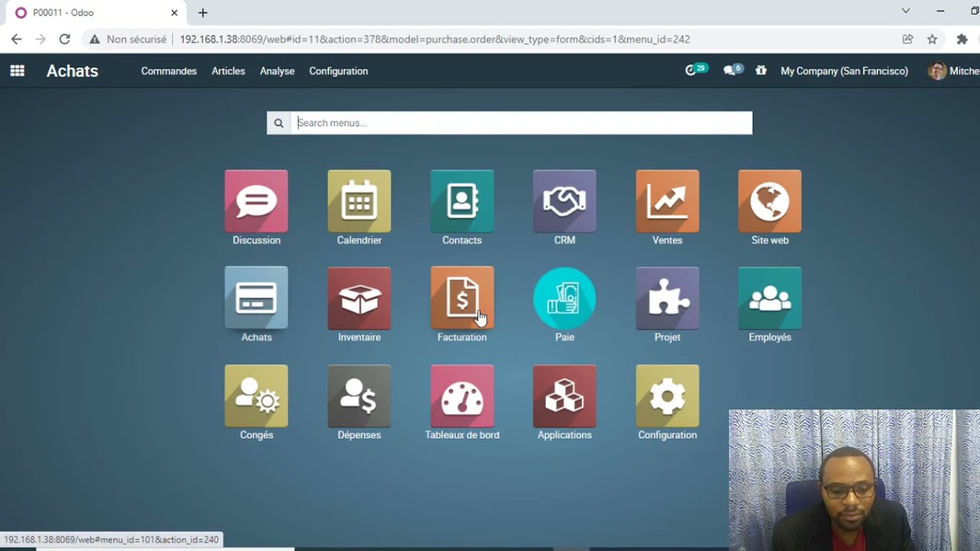Open My Company (San Francisco) switcher
This screenshot has width=980, height=551.
844,71
